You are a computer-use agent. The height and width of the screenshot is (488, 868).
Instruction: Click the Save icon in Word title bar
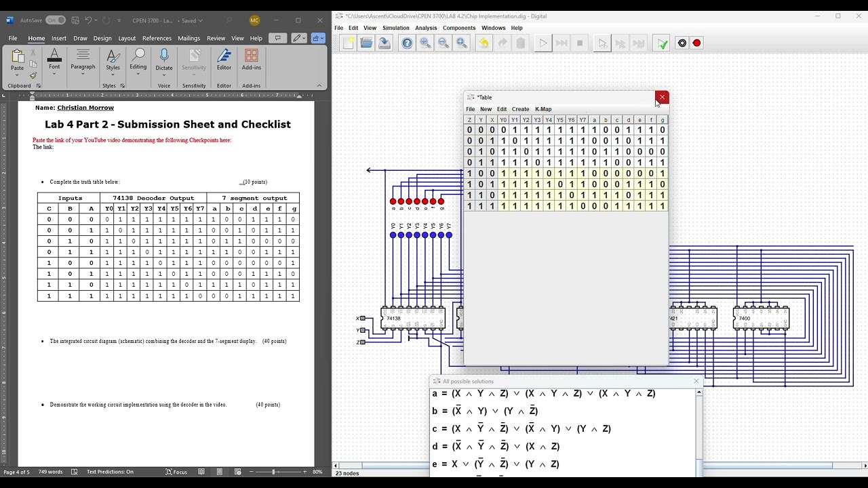pyautogui.click(x=75, y=20)
